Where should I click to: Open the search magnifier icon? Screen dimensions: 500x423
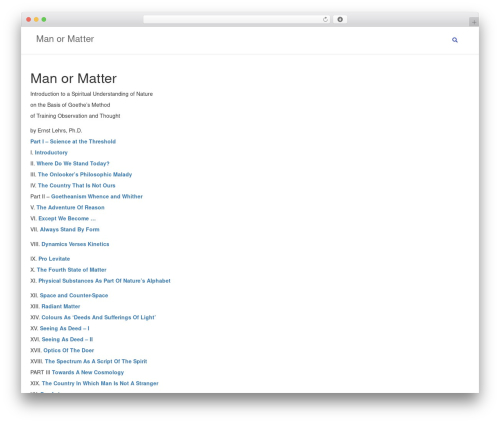[x=455, y=40]
